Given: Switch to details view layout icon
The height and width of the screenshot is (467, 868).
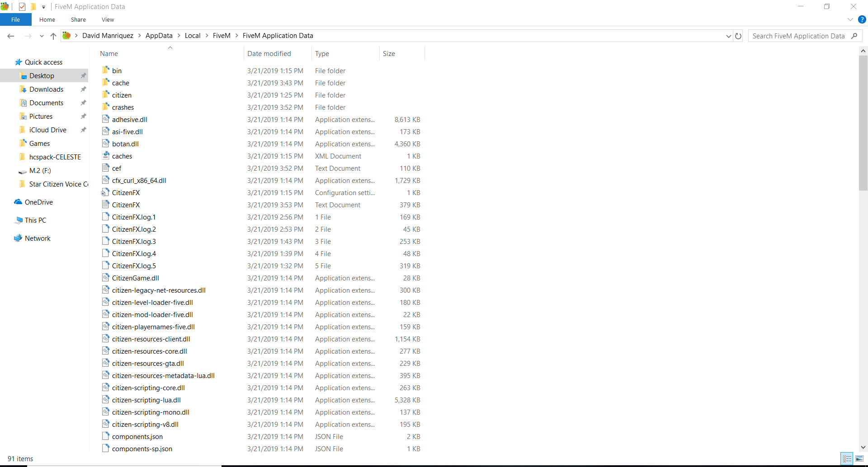Looking at the screenshot, I should (847, 459).
